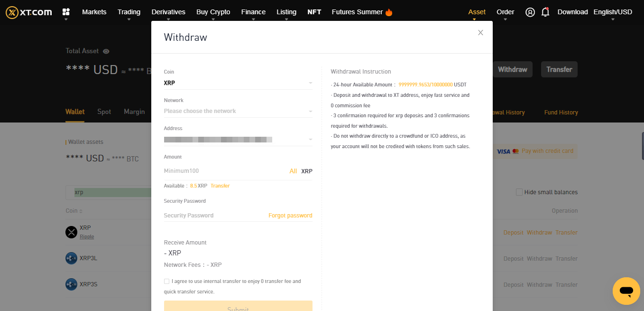Open the Markets menu

pyautogui.click(x=94, y=12)
